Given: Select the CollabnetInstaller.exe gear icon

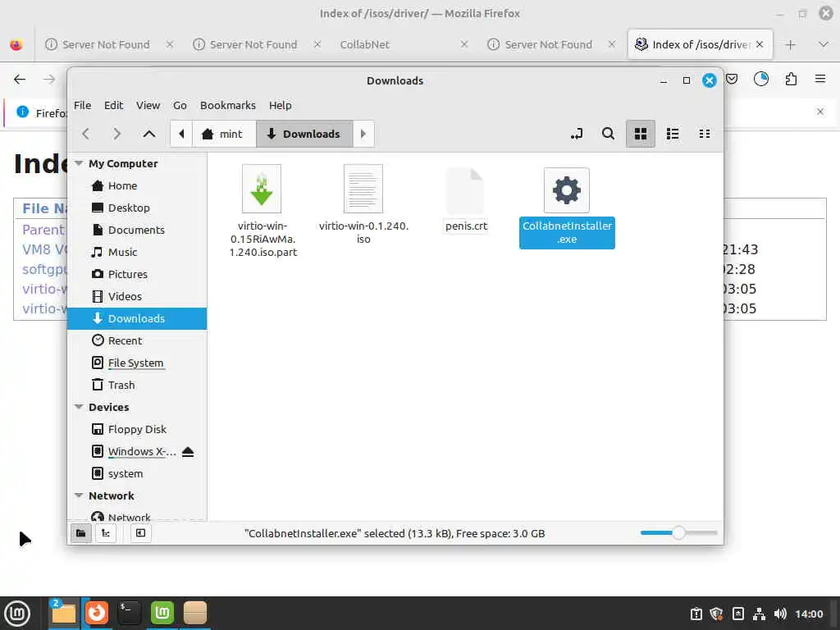Looking at the screenshot, I should [x=567, y=190].
